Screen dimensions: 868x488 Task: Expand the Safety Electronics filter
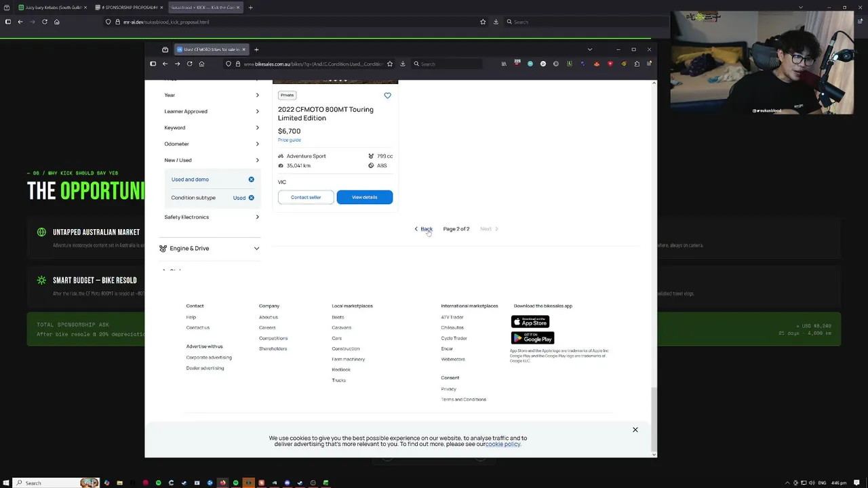pos(212,217)
